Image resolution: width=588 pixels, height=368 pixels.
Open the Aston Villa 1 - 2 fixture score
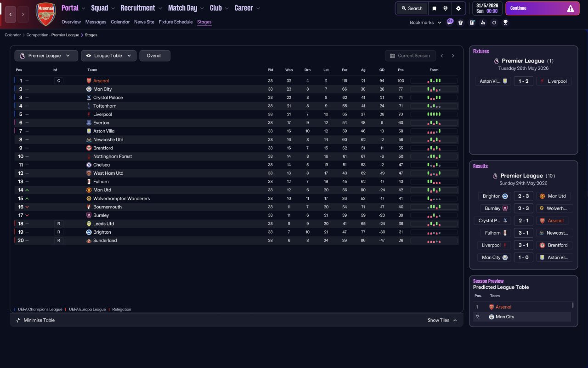[523, 81]
